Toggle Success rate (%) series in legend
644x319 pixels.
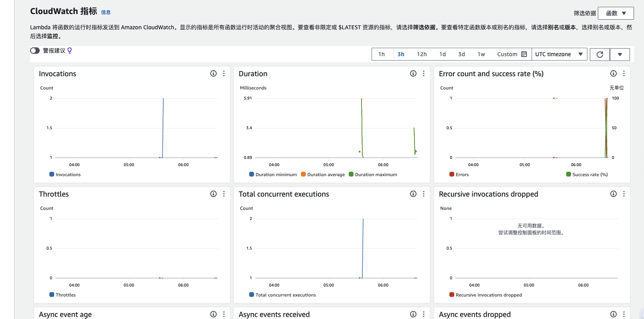pos(587,175)
